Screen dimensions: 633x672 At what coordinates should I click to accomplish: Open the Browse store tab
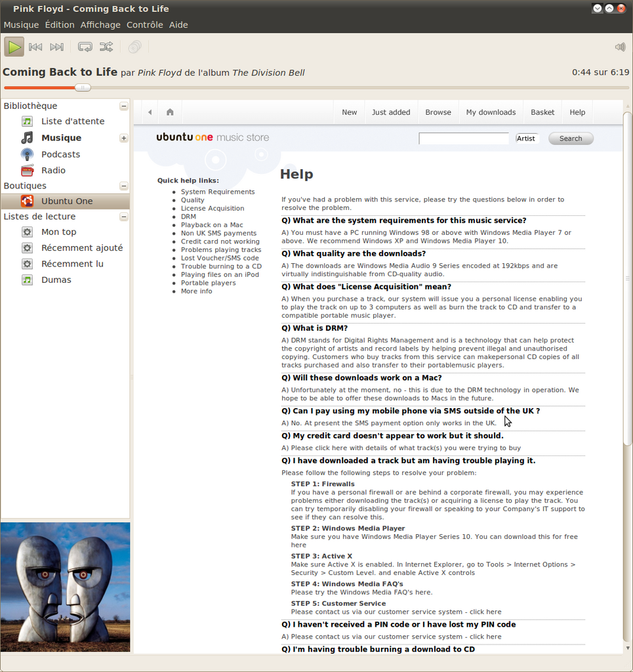coord(438,112)
